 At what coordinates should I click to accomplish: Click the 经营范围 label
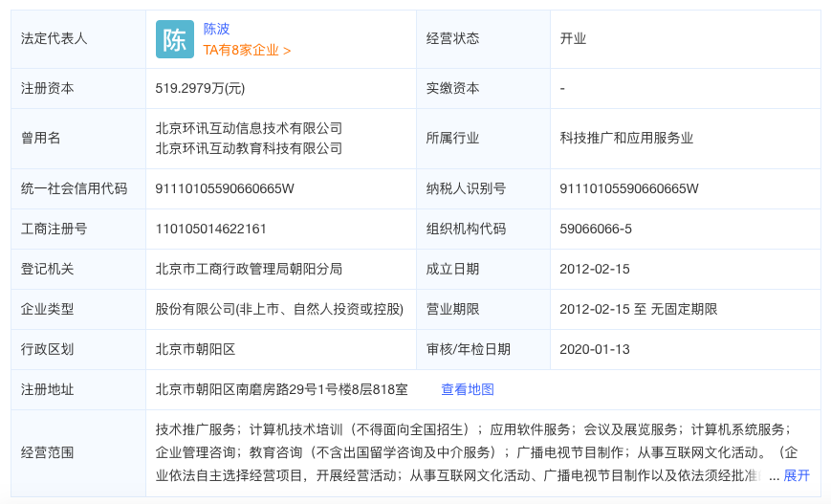pos(47,452)
